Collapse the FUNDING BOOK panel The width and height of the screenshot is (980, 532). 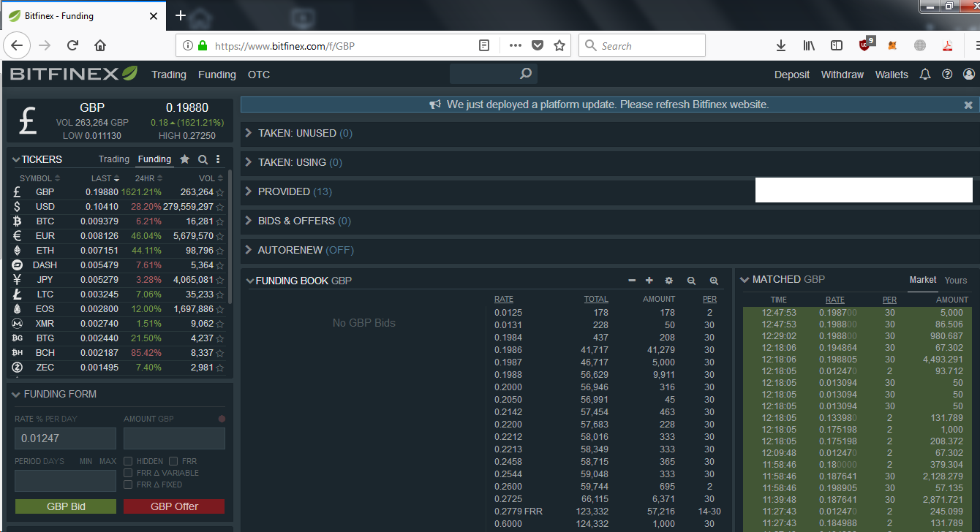[x=250, y=281]
